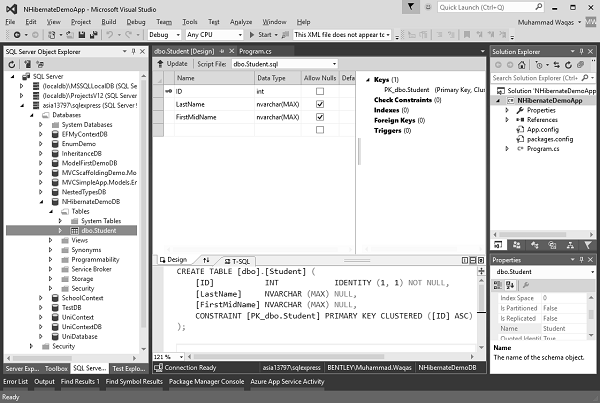
Task: Uncheck Allow Nulls for FirstMidName column
Action: coord(320,117)
